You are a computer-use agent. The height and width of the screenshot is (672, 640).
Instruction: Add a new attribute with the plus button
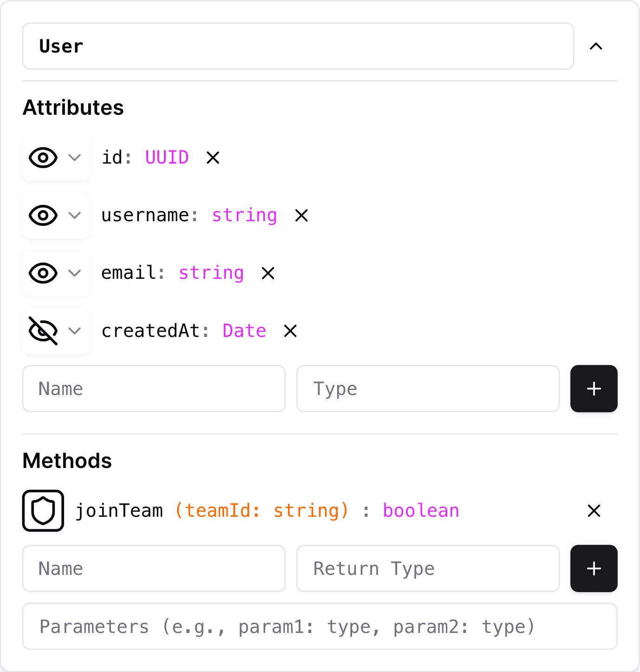(594, 389)
